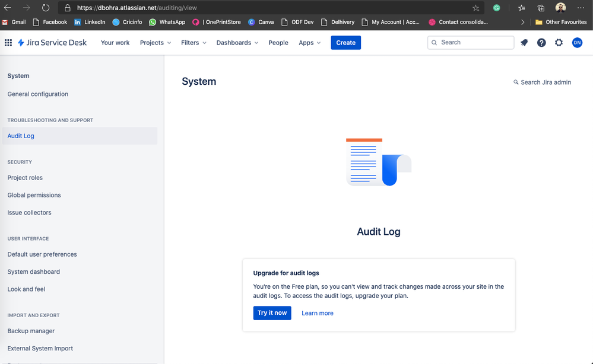Open the Canva bookmark
This screenshot has height=364, width=593.
pos(261,22)
